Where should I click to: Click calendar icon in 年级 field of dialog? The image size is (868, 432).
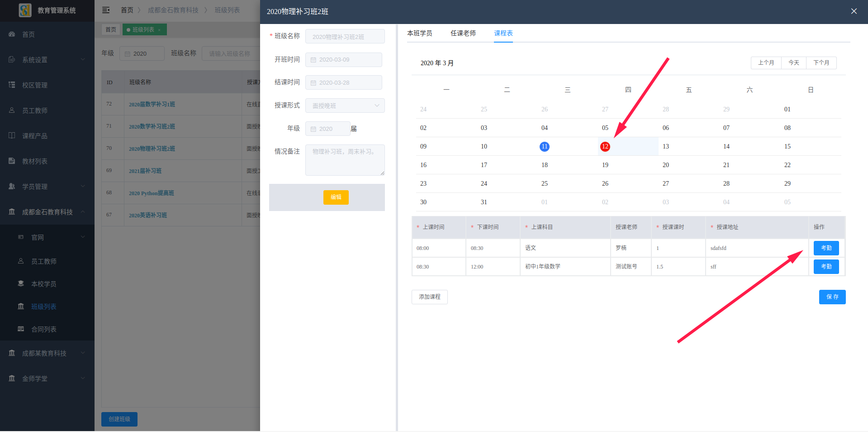[313, 129]
